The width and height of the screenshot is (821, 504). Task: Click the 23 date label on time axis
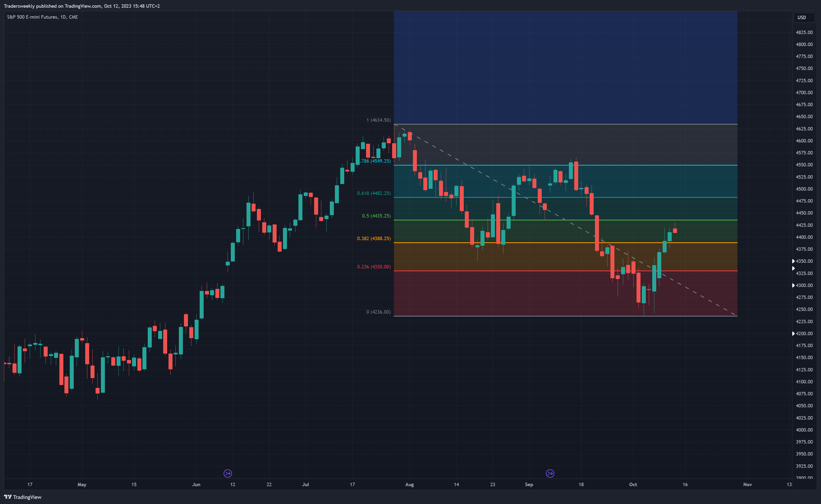click(x=493, y=485)
